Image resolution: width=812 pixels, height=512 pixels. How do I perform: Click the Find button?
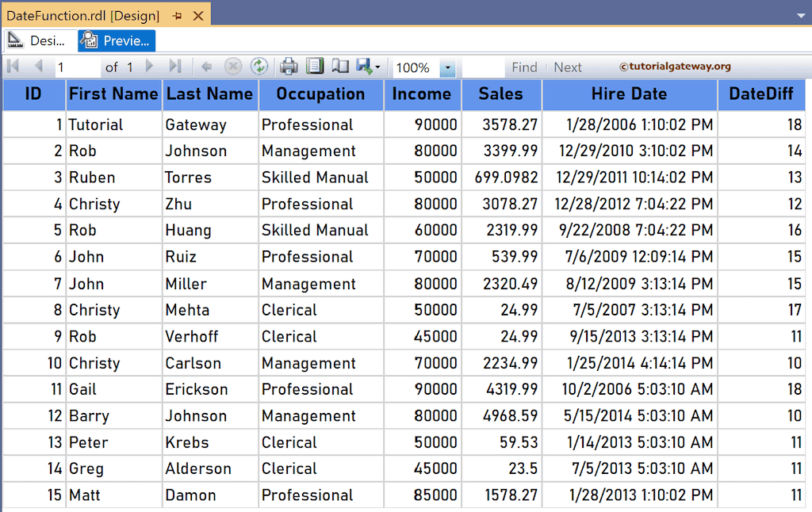point(524,67)
